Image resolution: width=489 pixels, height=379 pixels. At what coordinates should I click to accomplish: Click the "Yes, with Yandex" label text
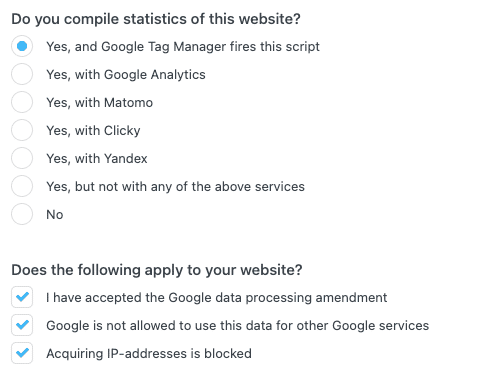pyautogui.click(x=97, y=159)
